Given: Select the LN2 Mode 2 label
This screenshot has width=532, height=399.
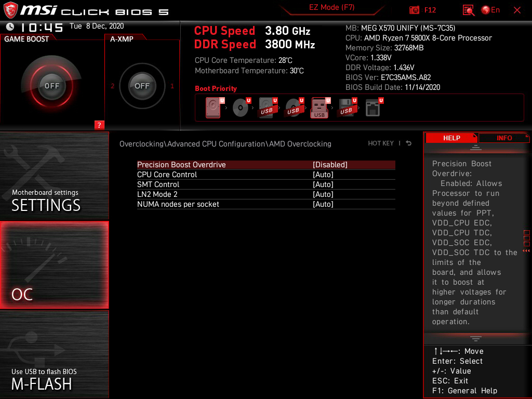Looking at the screenshot, I should 157,194.
